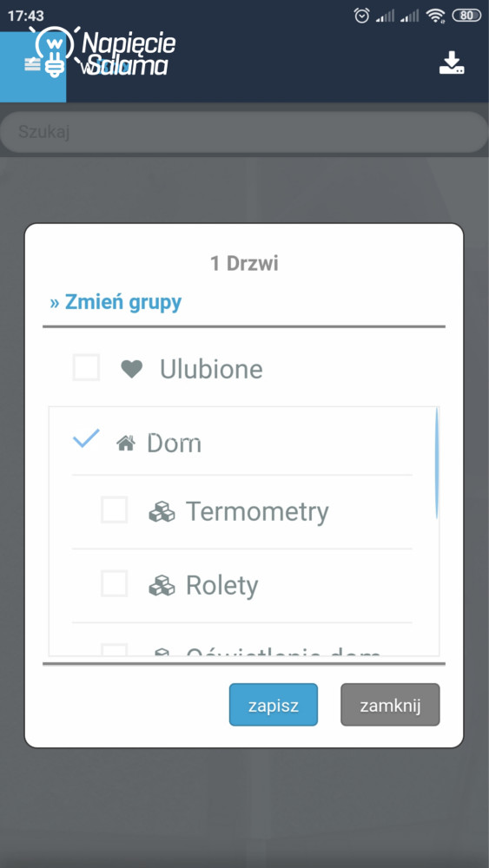Tap the Wi-Fi status bar icon

(x=436, y=16)
